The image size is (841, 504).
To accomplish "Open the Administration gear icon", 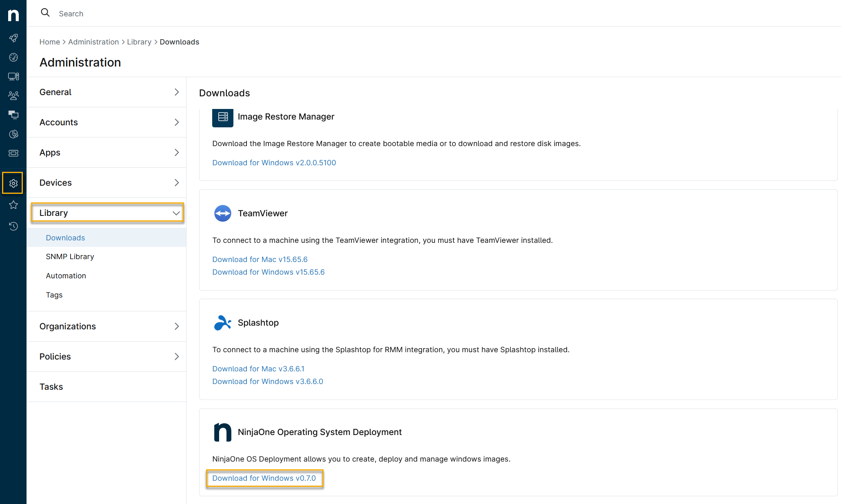I will point(13,183).
